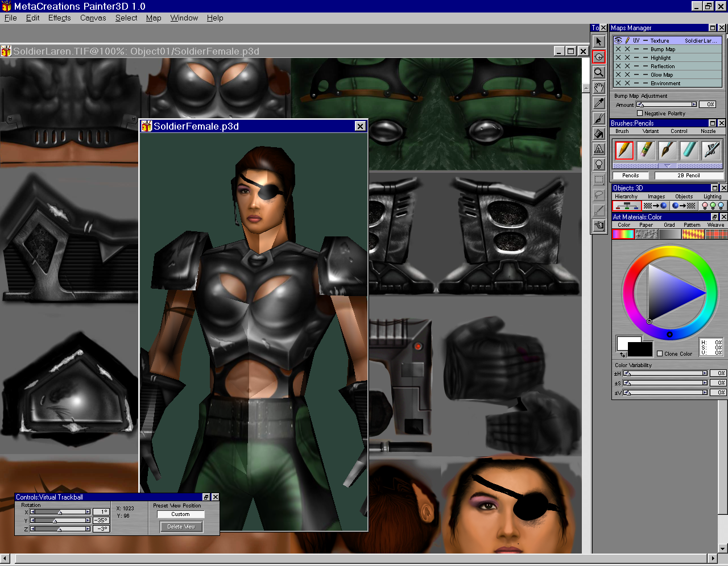The height and width of the screenshot is (566, 728).
Task: Click the X rotation value field
Action: tap(101, 512)
